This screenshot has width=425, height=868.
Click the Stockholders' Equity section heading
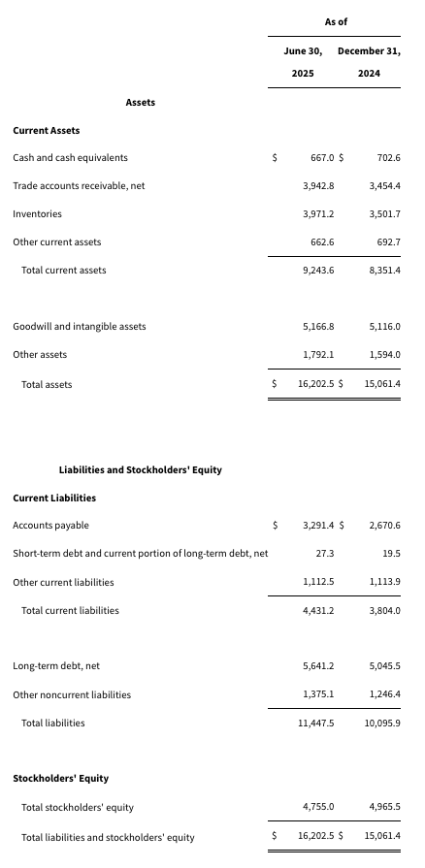coord(61,779)
